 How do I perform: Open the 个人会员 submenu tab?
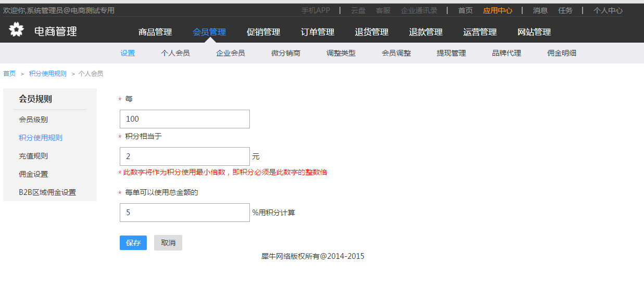click(x=175, y=53)
